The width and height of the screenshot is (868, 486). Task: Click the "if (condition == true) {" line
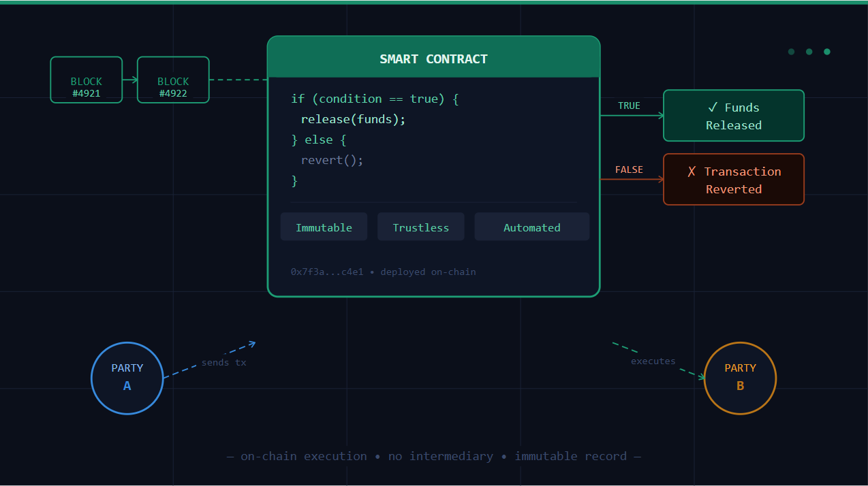click(375, 99)
